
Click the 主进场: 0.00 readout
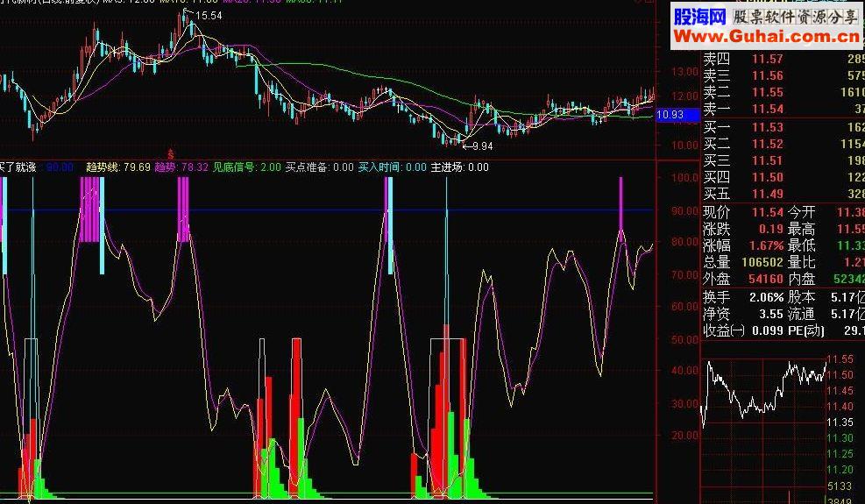[x=459, y=167]
